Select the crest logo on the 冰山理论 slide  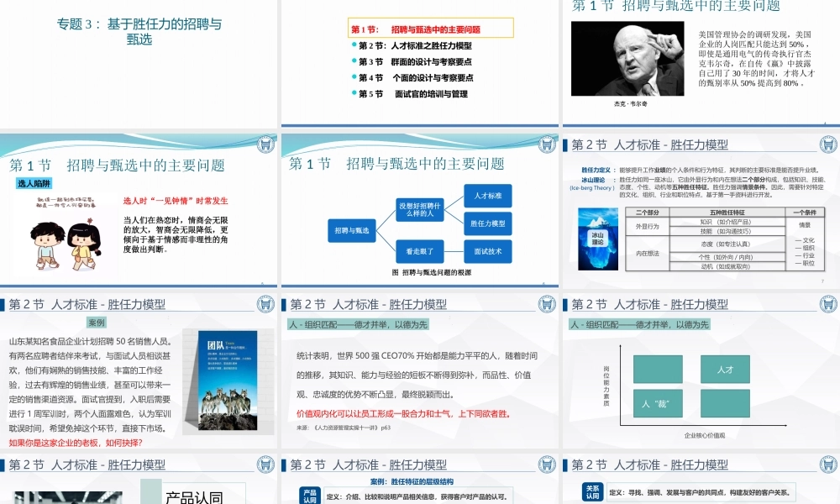[x=830, y=143]
